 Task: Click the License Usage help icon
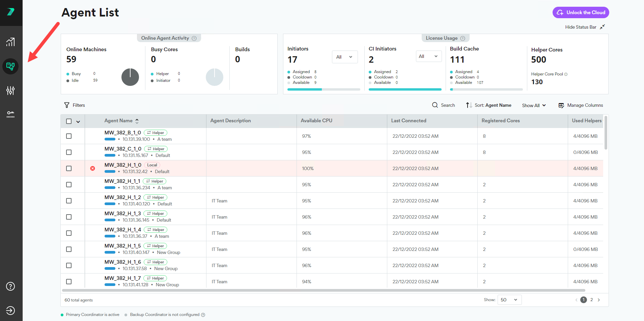click(x=463, y=38)
